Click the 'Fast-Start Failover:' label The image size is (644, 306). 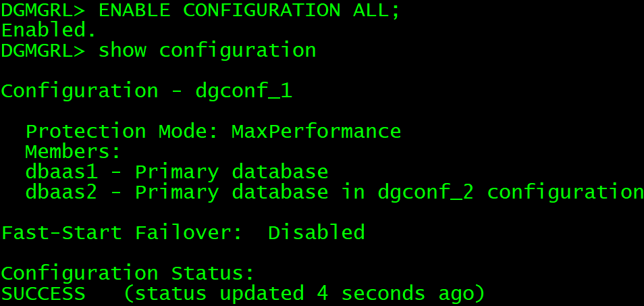pos(122,233)
